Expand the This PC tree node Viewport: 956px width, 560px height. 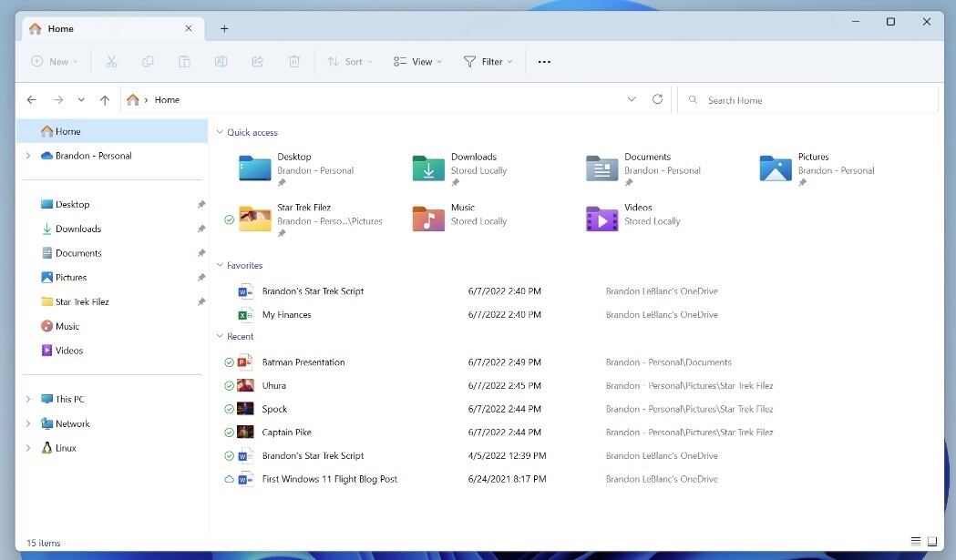pos(28,400)
